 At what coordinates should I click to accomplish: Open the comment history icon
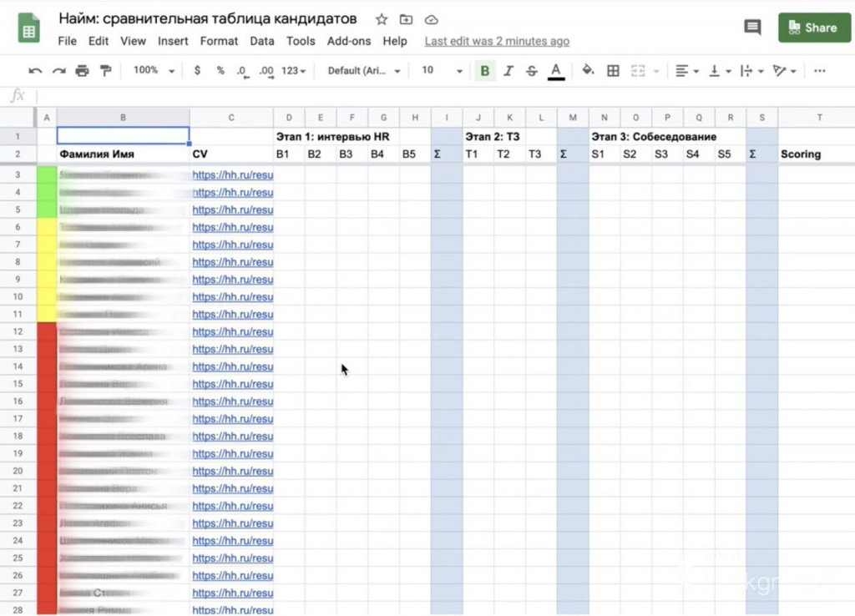pos(752,28)
